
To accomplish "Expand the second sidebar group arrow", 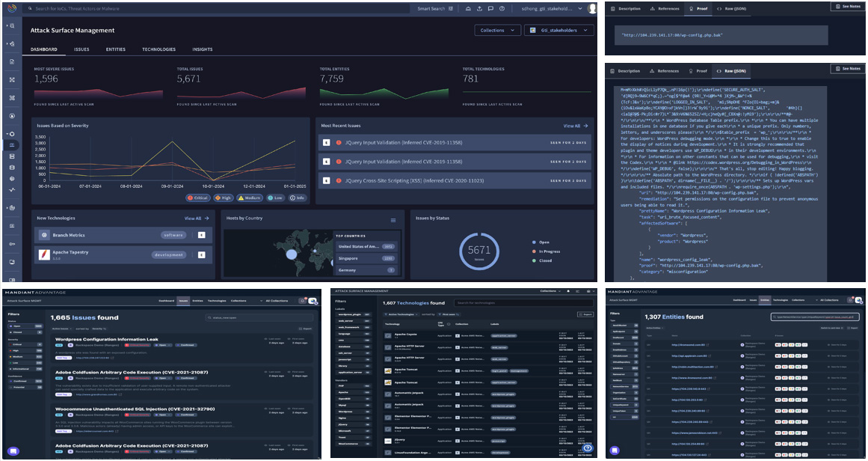I will (x=7, y=43).
